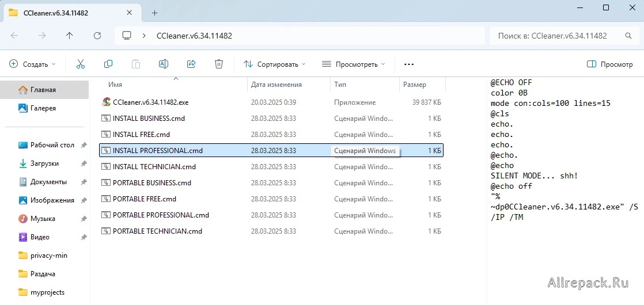Click the Cut scissors icon
This screenshot has width=644, height=305.
pyautogui.click(x=81, y=64)
